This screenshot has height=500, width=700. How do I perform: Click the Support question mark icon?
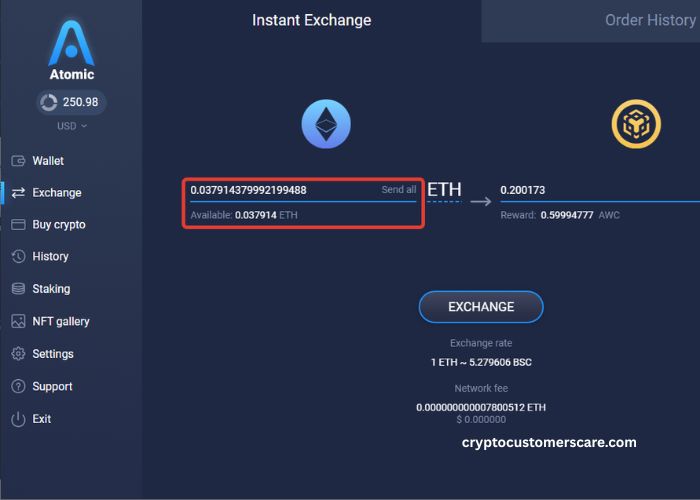point(18,387)
